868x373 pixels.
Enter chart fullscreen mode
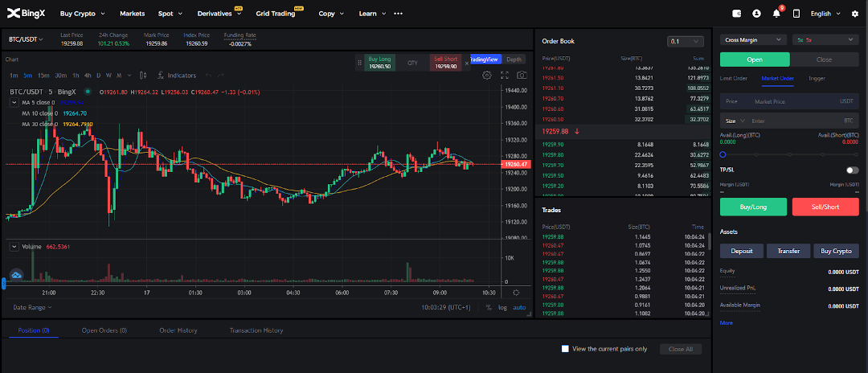(506, 75)
